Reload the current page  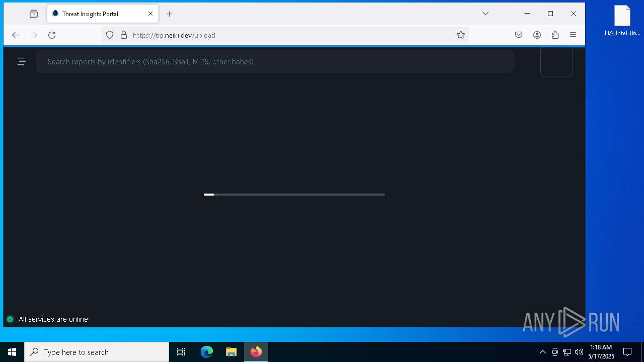(x=52, y=35)
